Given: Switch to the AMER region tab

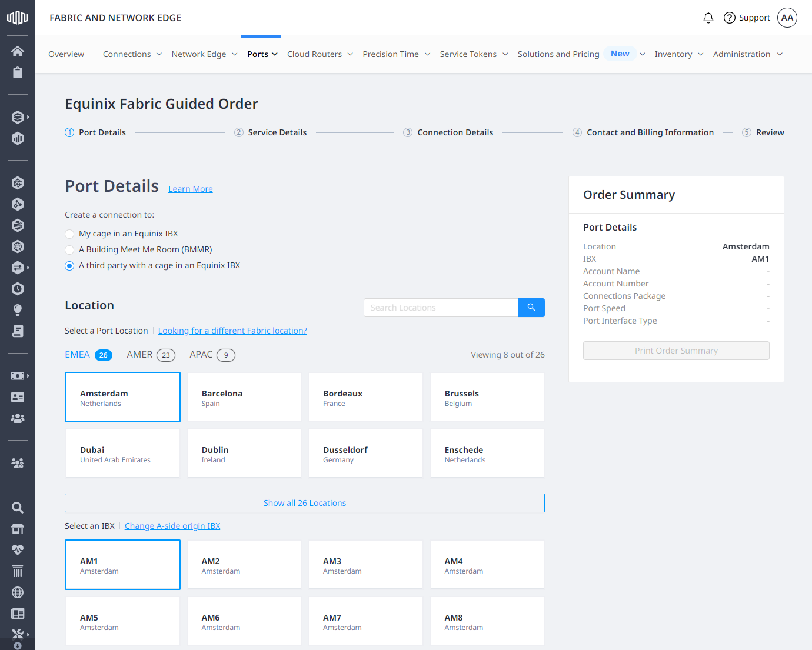Looking at the screenshot, I should (151, 355).
